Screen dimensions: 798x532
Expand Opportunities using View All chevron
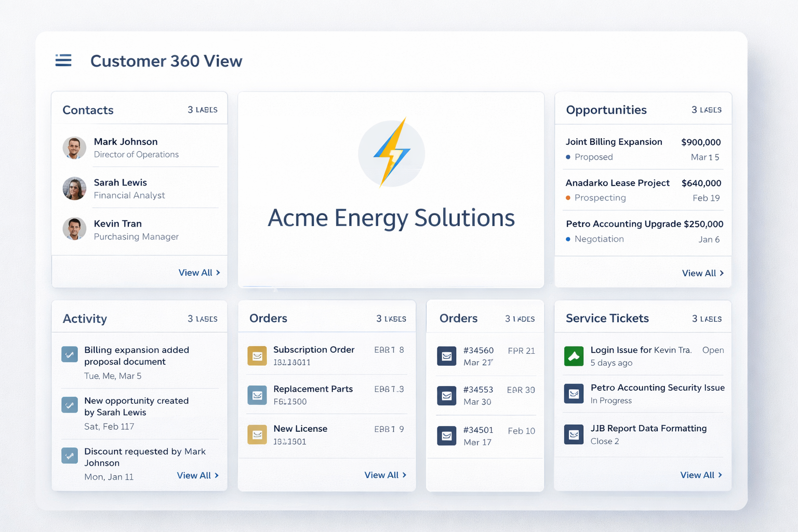pyautogui.click(x=722, y=273)
